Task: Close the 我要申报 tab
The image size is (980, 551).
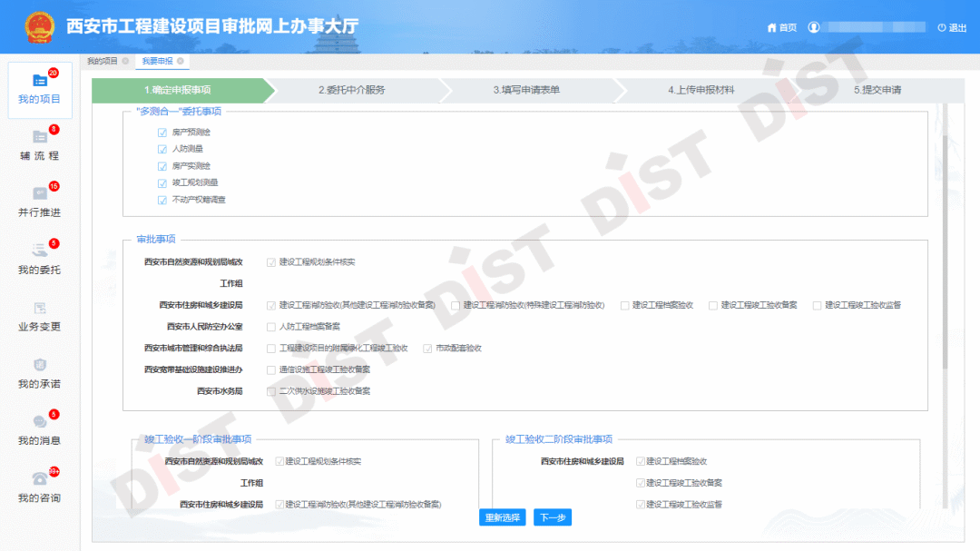Action: (181, 61)
